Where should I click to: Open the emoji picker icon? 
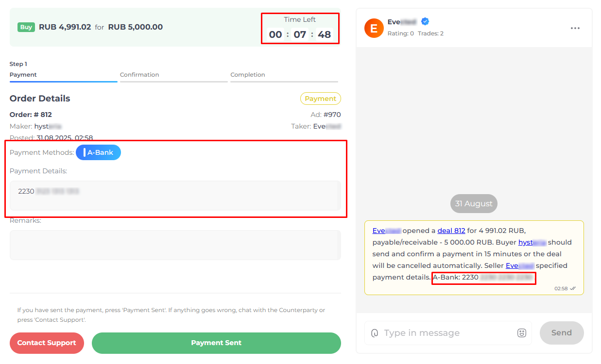click(x=522, y=333)
